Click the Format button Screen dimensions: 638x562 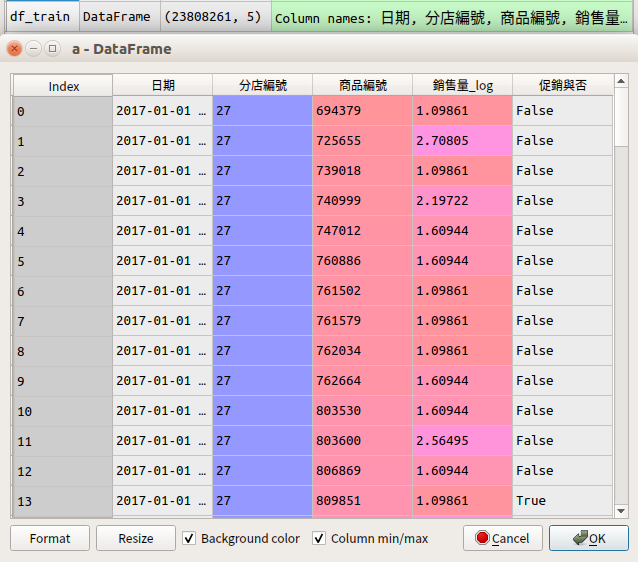[x=50, y=538]
